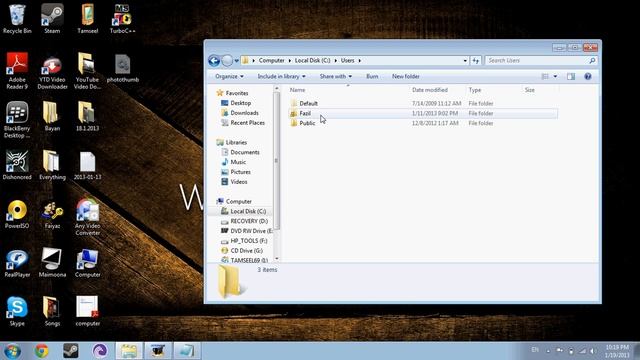The image size is (640, 360).
Task: Select the Maimoona desktop icon
Action: pyautogui.click(x=52, y=263)
